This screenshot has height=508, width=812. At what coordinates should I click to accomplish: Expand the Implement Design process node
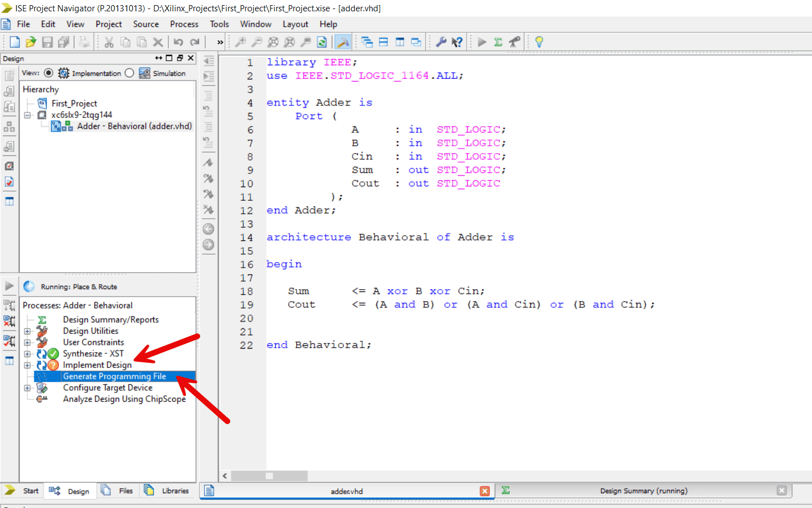click(27, 365)
